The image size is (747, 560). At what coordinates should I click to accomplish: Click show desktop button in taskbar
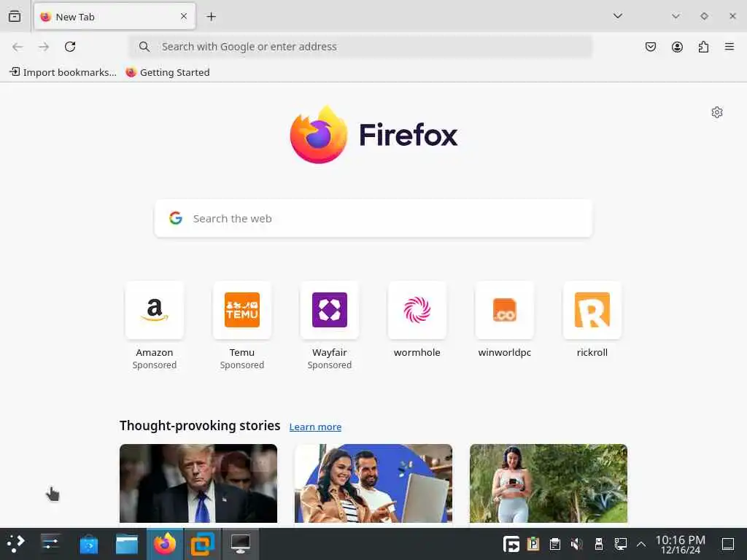point(728,544)
